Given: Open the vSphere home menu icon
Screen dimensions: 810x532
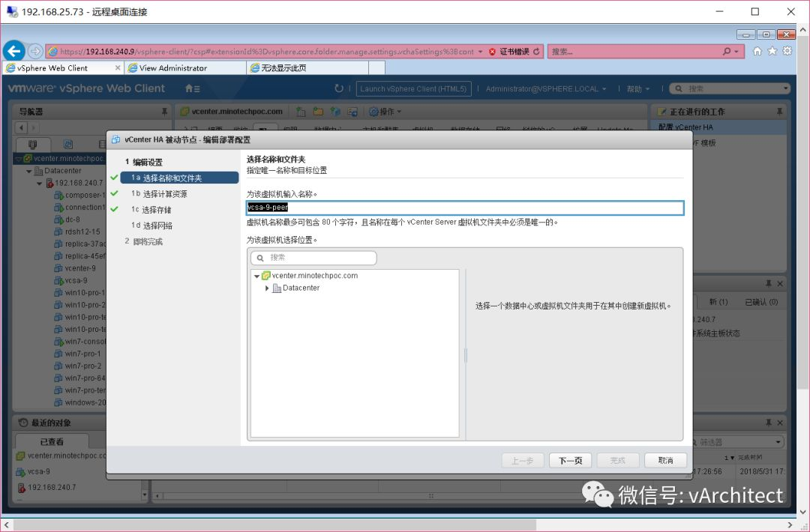Looking at the screenshot, I should [x=192, y=88].
